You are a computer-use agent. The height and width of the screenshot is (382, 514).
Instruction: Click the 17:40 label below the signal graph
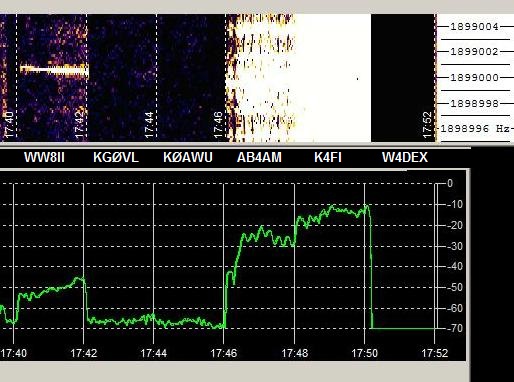(13, 353)
